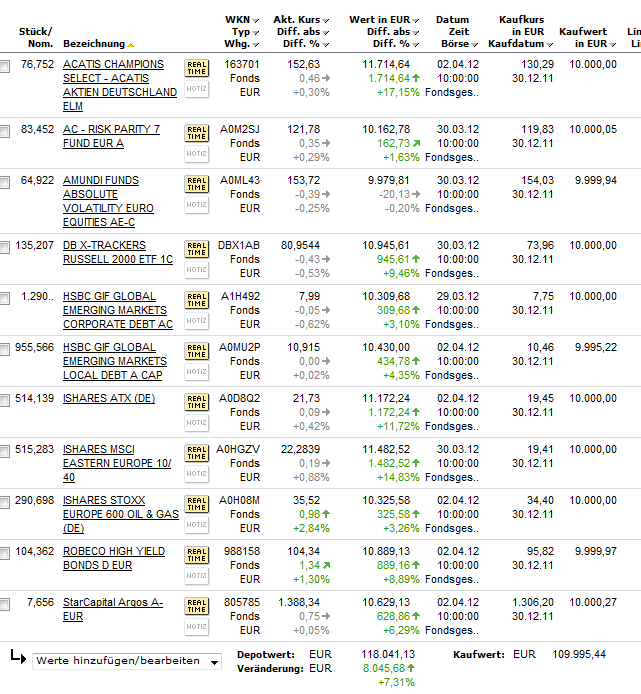Open Real Time for Robeco High Yield Bonds
This screenshot has height=694, width=641.
[197, 555]
